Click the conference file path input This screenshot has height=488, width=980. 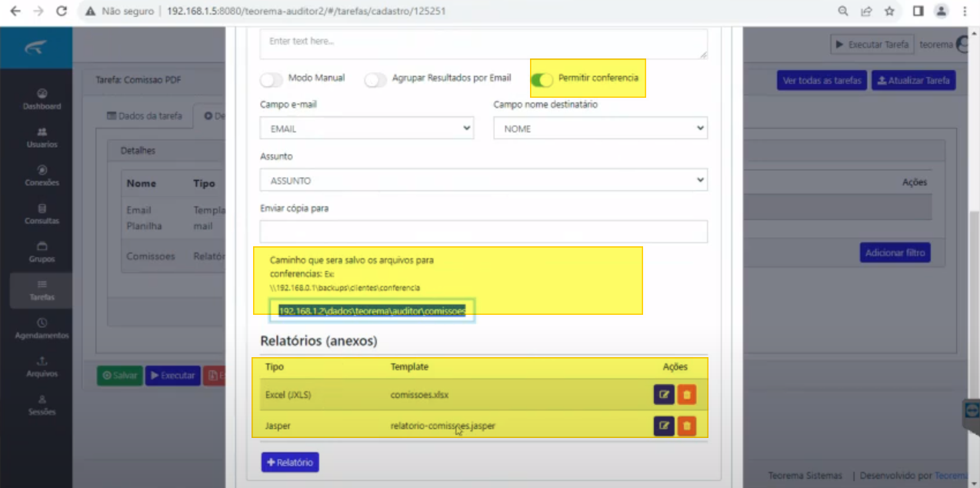(372, 310)
